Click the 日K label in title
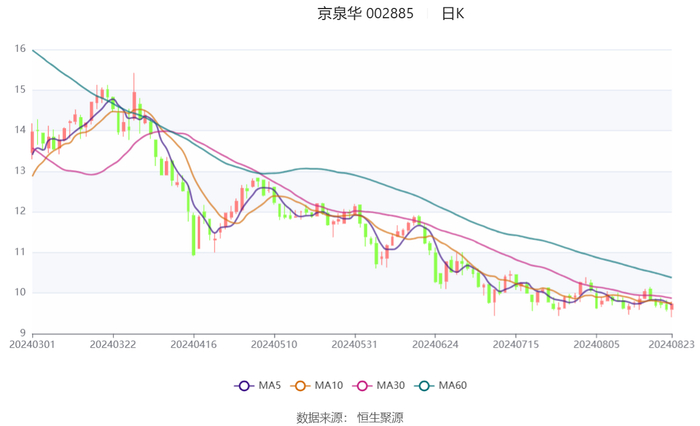700x426 pixels. (x=453, y=13)
